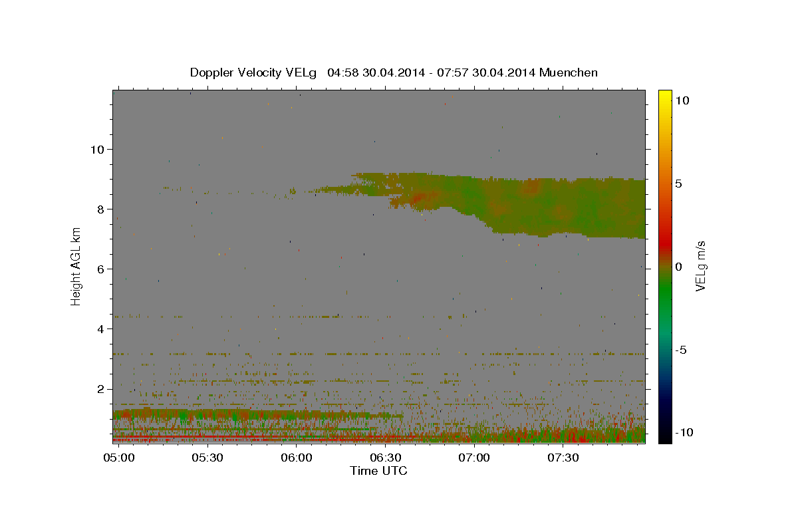Image resolution: width=798 pixels, height=532 pixels.
Task: Click the 05:30 time tick label
Action: 207,458
